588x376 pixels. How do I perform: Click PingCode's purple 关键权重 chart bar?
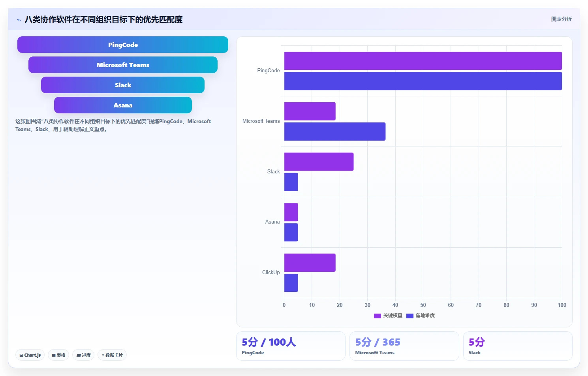(x=423, y=61)
